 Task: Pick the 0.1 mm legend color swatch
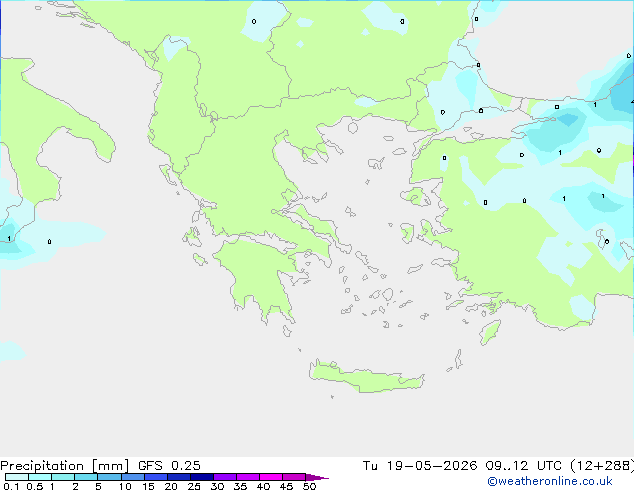point(17,477)
